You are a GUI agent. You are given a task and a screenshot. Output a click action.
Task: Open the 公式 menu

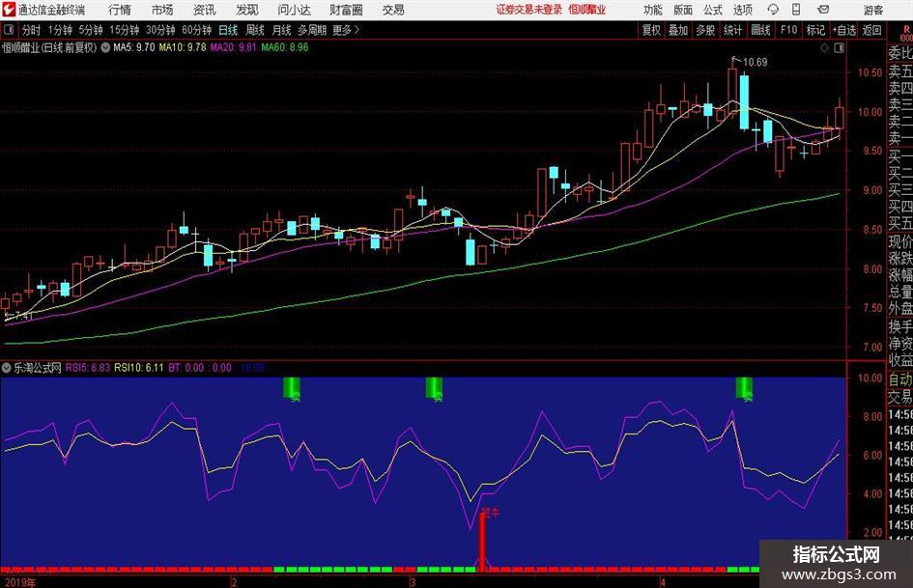[713, 10]
